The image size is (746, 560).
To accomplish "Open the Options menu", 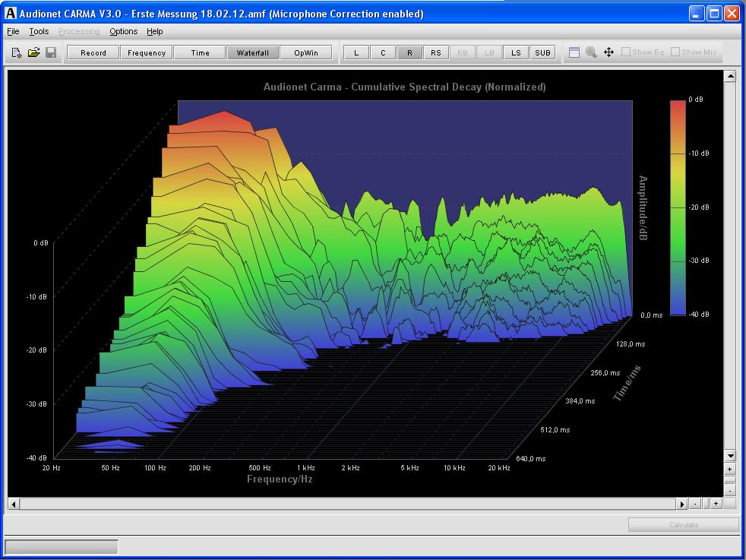I will pyautogui.click(x=123, y=31).
